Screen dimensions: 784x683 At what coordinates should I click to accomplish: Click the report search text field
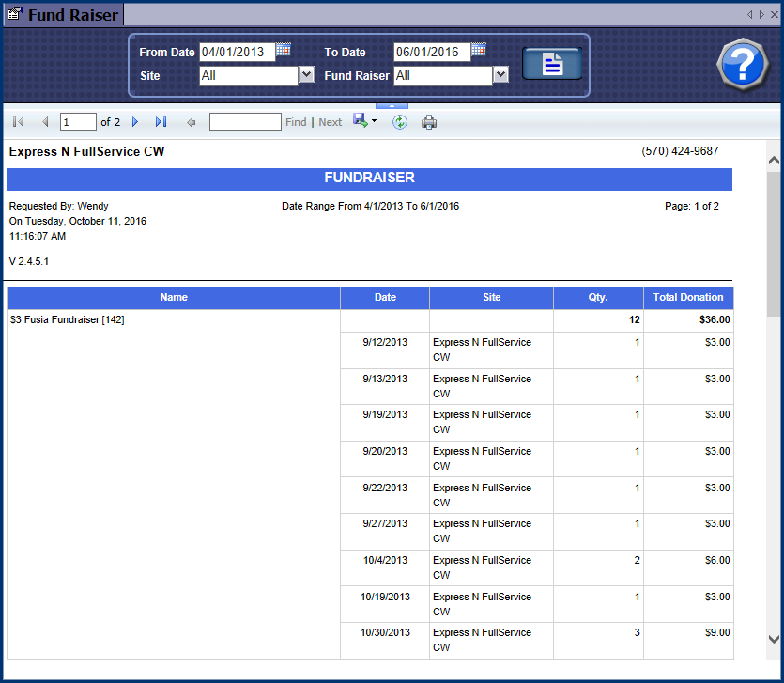tap(244, 122)
